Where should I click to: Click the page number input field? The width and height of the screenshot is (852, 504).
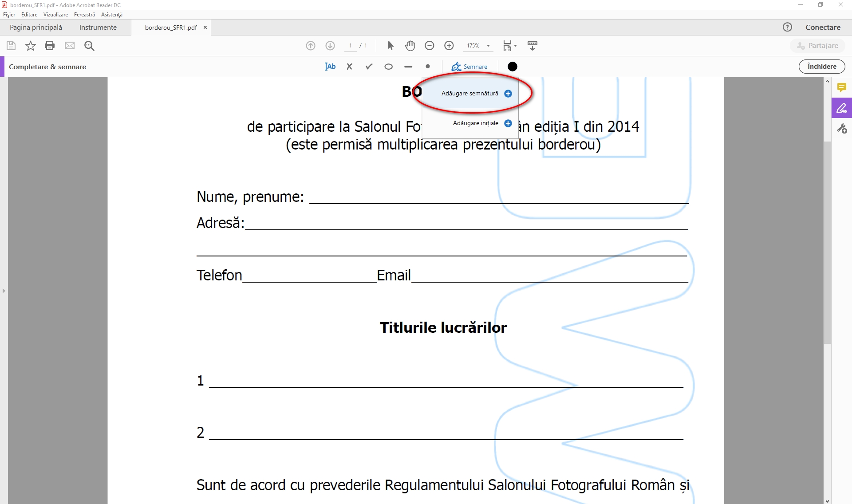(x=351, y=46)
